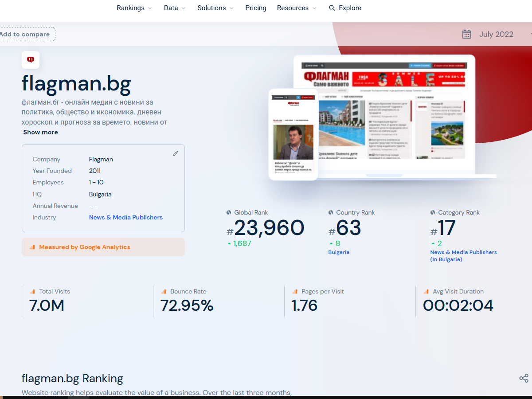
Task: Click the Pages per Visit analytics icon
Action: pos(295,291)
